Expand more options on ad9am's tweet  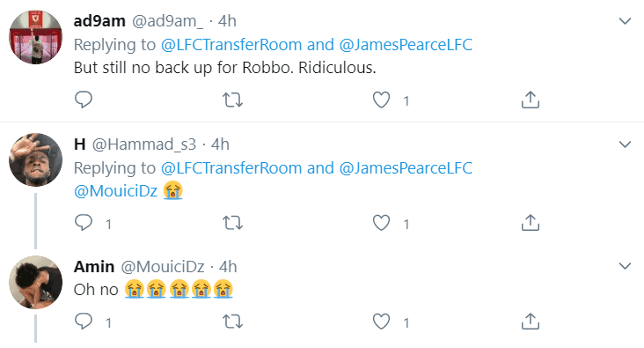pyautogui.click(x=625, y=21)
